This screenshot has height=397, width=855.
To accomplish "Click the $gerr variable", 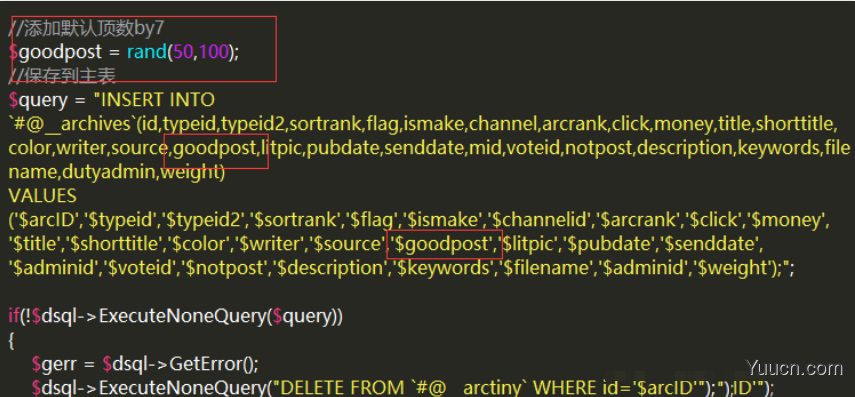I will click(52, 364).
